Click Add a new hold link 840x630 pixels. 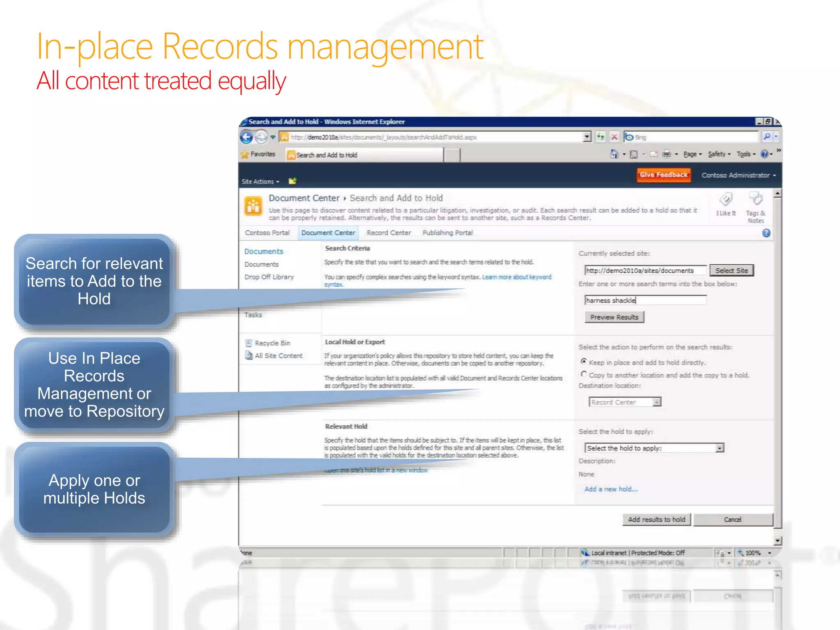[611, 489]
